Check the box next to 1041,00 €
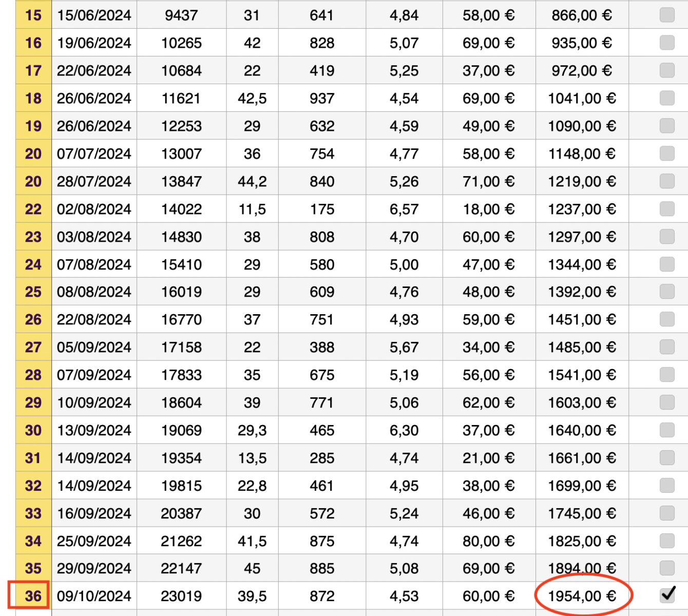Viewport: 688px width, 616px height. pyautogui.click(x=667, y=98)
